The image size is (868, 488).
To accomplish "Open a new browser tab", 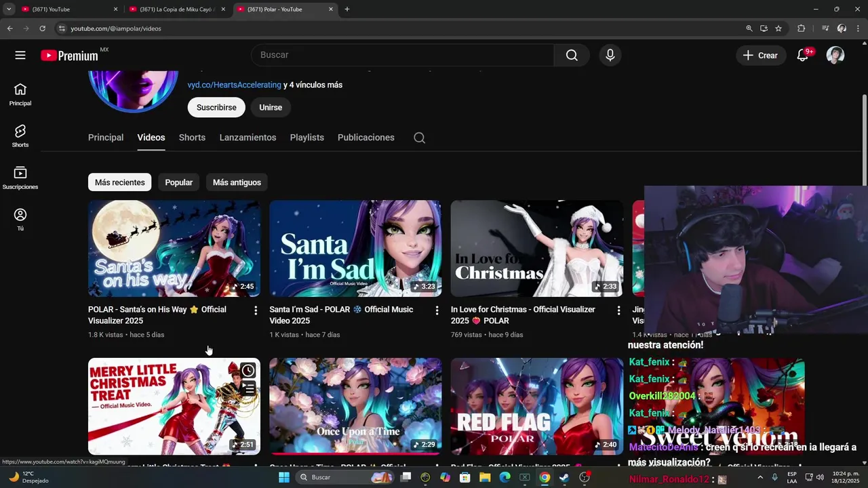I will point(347,9).
